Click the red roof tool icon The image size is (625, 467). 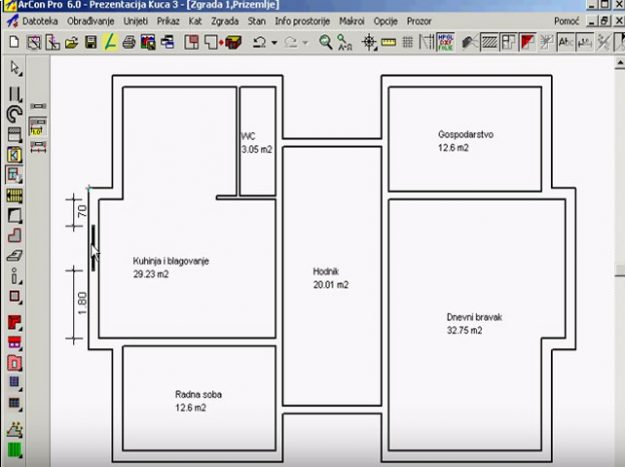tap(15, 323)
